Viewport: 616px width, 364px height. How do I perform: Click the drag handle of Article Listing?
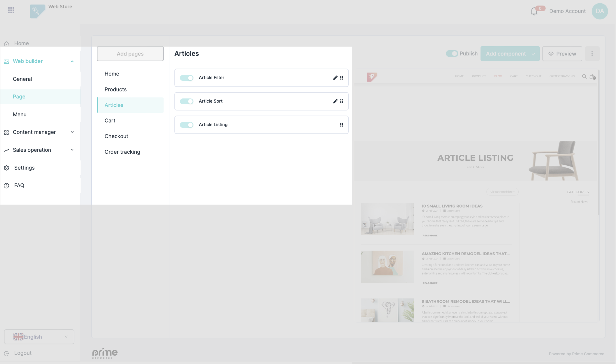click(341, 125)
